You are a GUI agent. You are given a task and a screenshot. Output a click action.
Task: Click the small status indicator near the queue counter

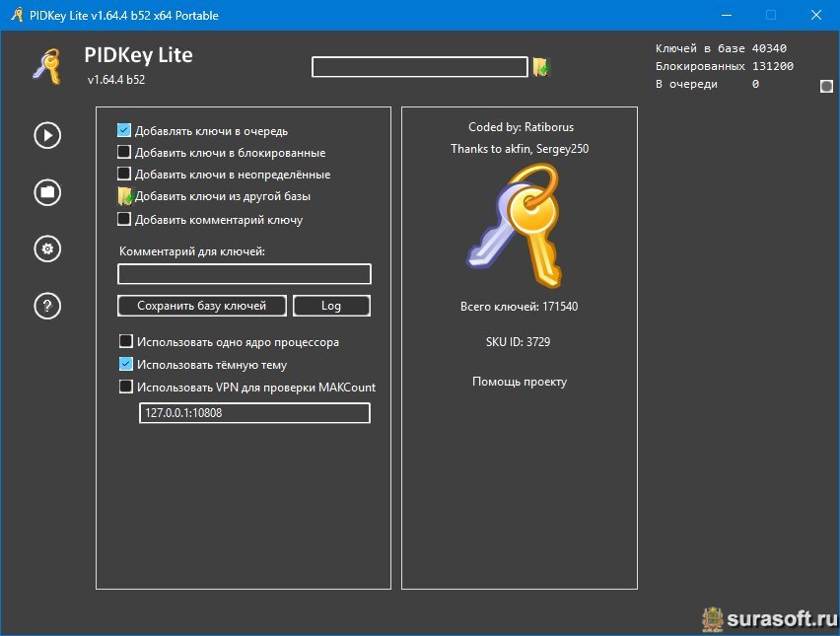[826, 87]
